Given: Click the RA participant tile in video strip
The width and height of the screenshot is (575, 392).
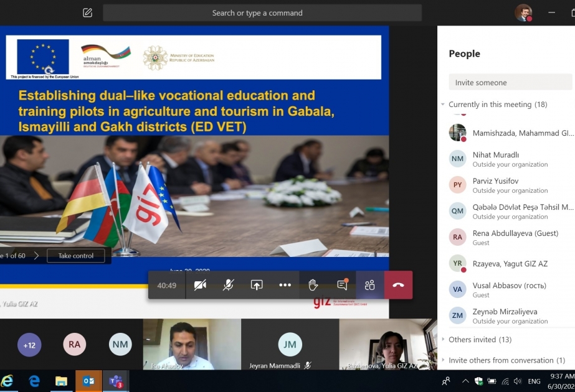Looking at the screenshot, I should (74, 344).
